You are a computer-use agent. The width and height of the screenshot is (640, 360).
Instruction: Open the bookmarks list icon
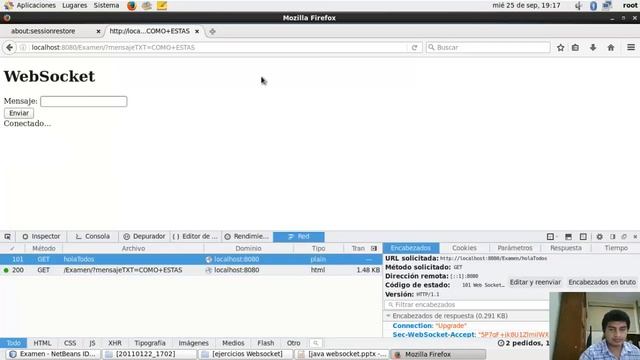576,47
